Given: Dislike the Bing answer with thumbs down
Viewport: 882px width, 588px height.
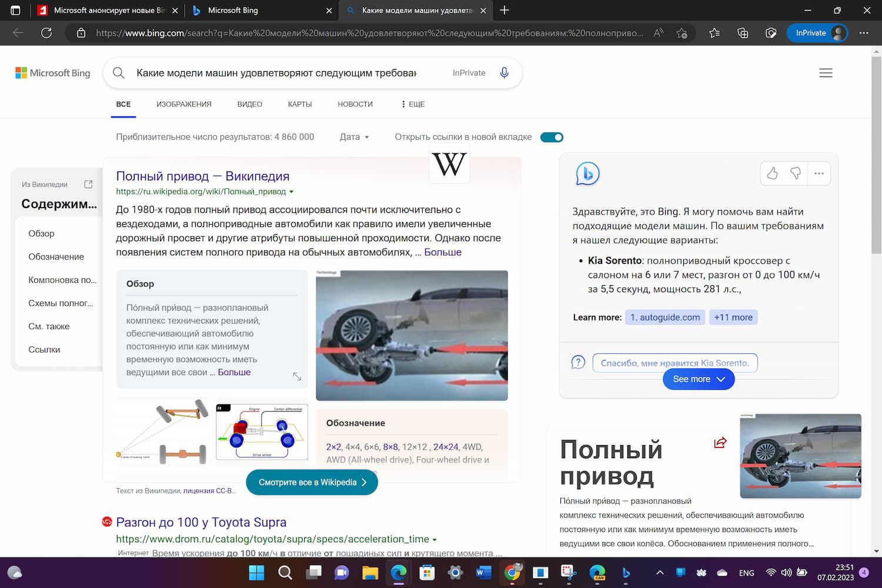Looking at the screenshot, I should [x=796, y=173].
